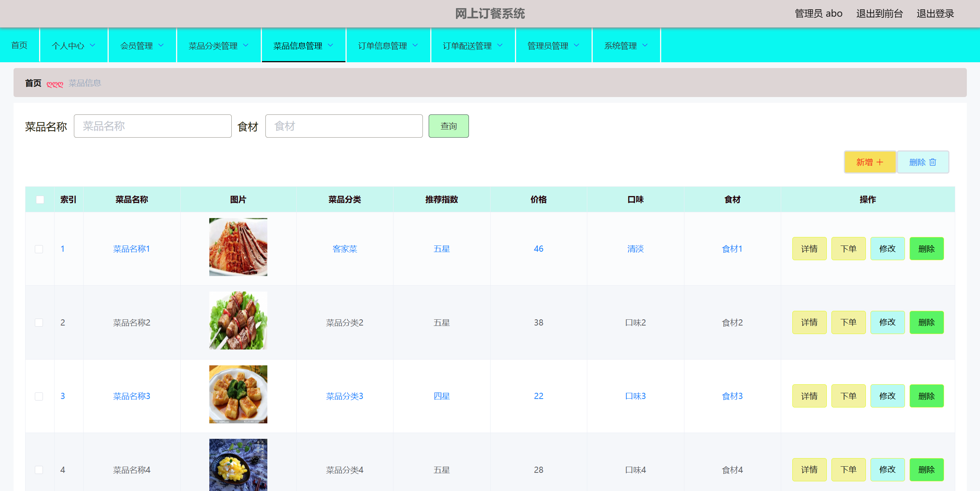Open the skewer image for 菜品名称2
The image size is (980, 491).
coord(238,321)
